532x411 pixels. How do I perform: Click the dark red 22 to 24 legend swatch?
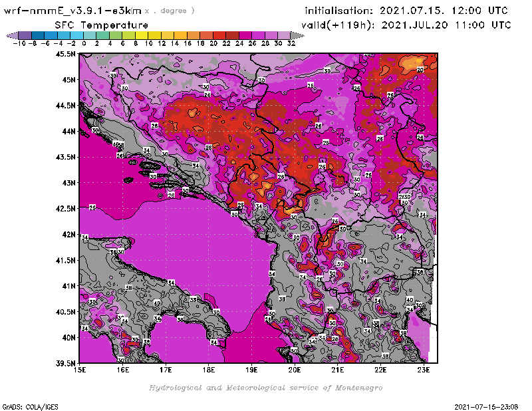click(232, 35)
